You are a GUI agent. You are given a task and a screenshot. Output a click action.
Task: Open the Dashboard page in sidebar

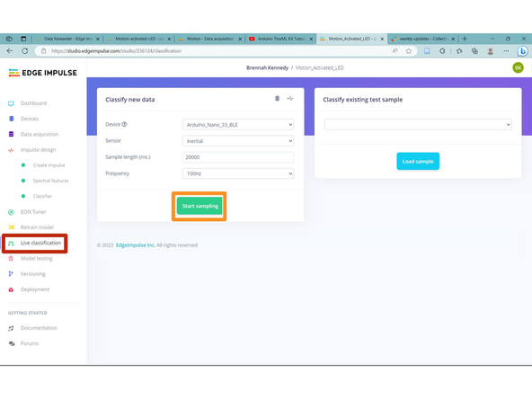point(33,103)
